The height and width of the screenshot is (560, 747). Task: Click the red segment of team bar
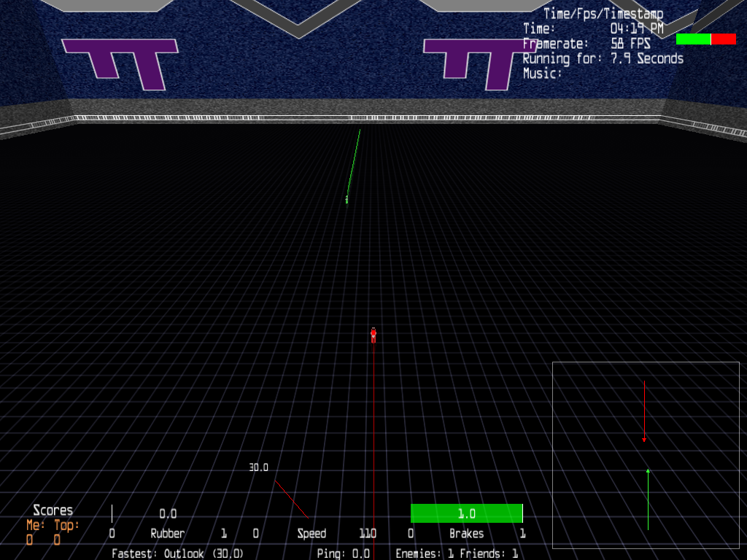coord(724,39)
